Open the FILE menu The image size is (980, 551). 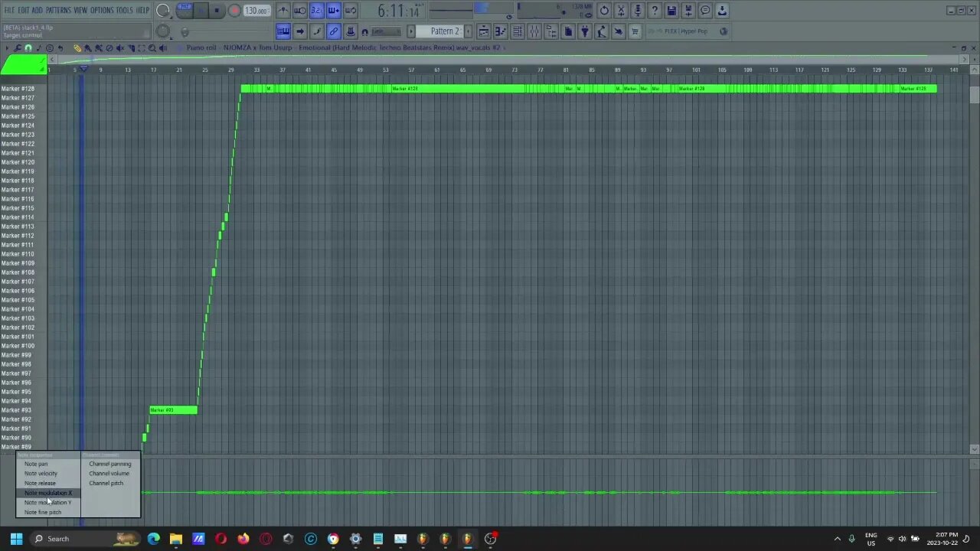click(9, 10)
